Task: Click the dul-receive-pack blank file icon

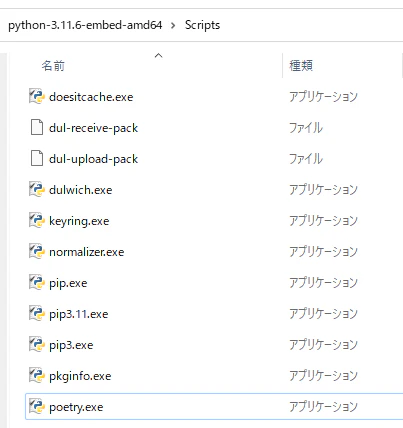Action: (37, 128)
